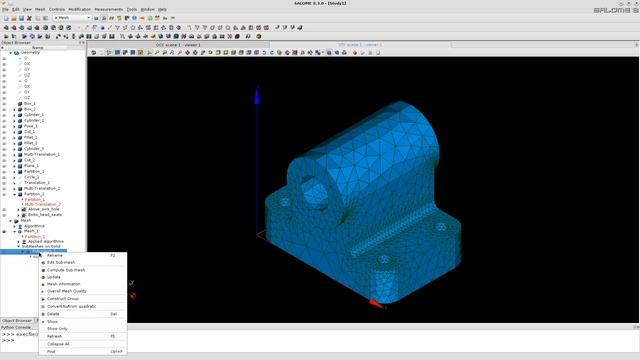This screenshot has height=360, width=640.
Task: Select the Circle_1 tree item
Action: click(x=31, y=178)
